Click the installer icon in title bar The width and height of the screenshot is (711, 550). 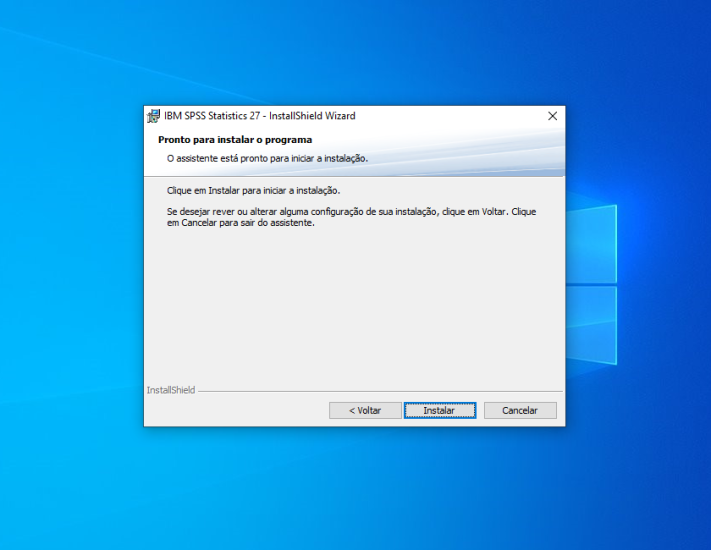tap(154, 116)
